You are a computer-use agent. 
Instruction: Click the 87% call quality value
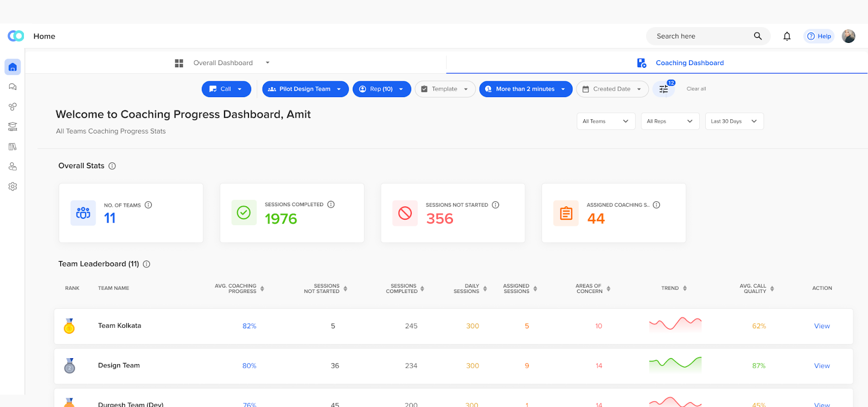759,366
